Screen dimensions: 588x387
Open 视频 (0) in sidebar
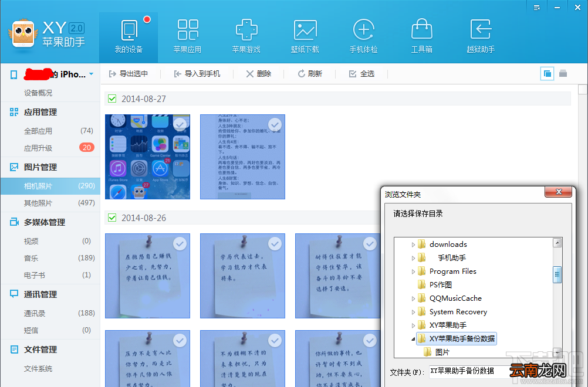click(50, 241)
